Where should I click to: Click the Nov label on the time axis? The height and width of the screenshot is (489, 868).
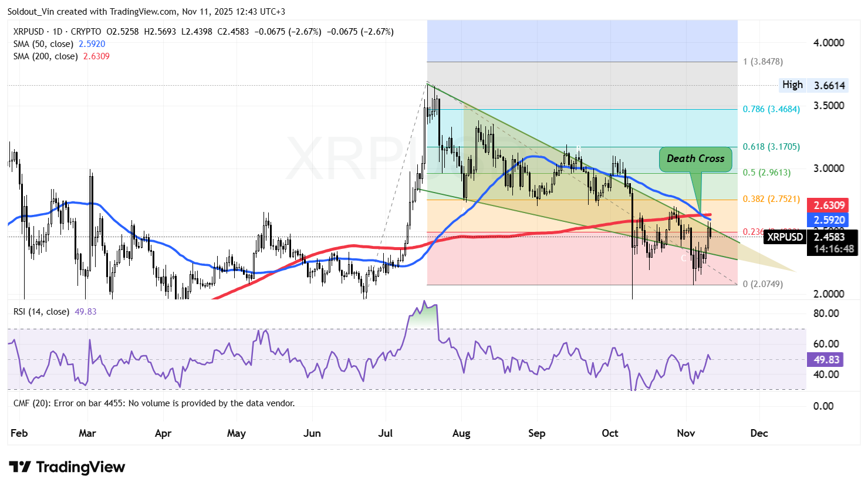(685, 433)
